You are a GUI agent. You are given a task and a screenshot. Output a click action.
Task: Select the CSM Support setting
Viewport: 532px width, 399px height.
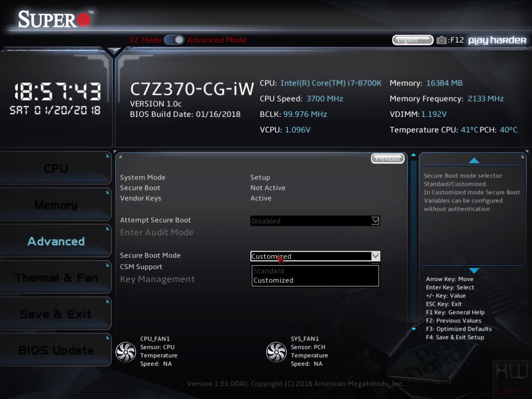(x=141, y=267)
